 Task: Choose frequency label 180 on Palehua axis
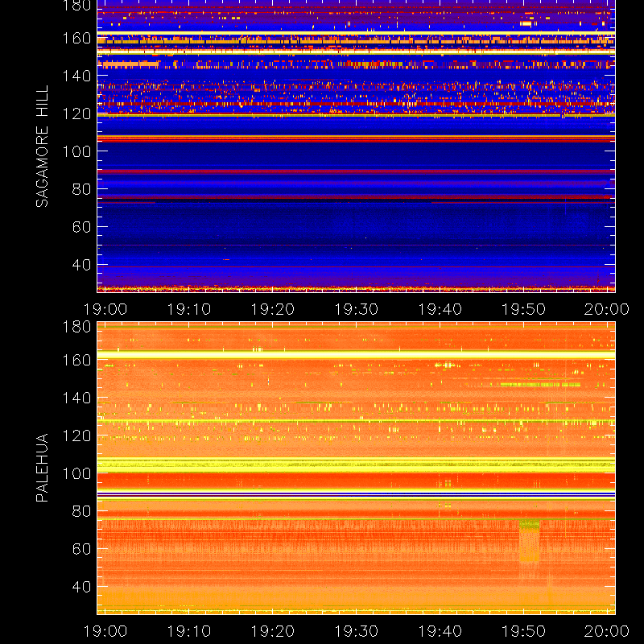tap(76, 327)
